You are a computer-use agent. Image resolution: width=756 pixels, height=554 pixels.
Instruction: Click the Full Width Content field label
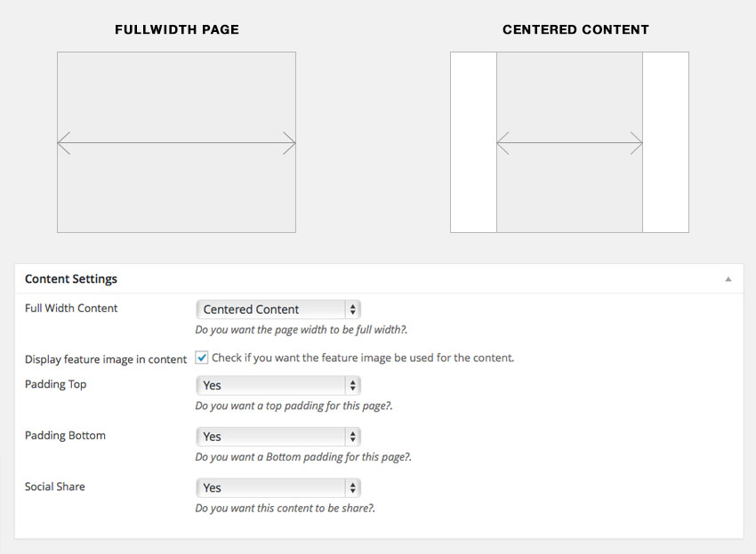(x=71, y=309)
